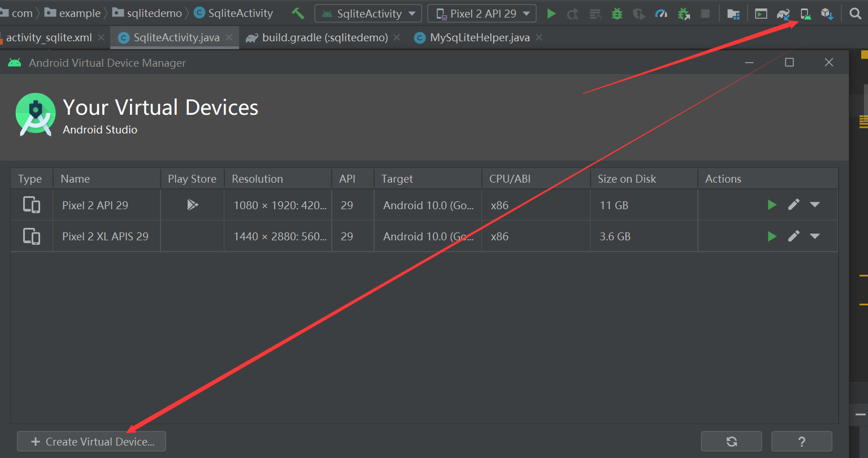The height and width of the screenshot is (458, 868).
Task: Maximize the Android Virtual Device Manager window
Action: [789, 62]
